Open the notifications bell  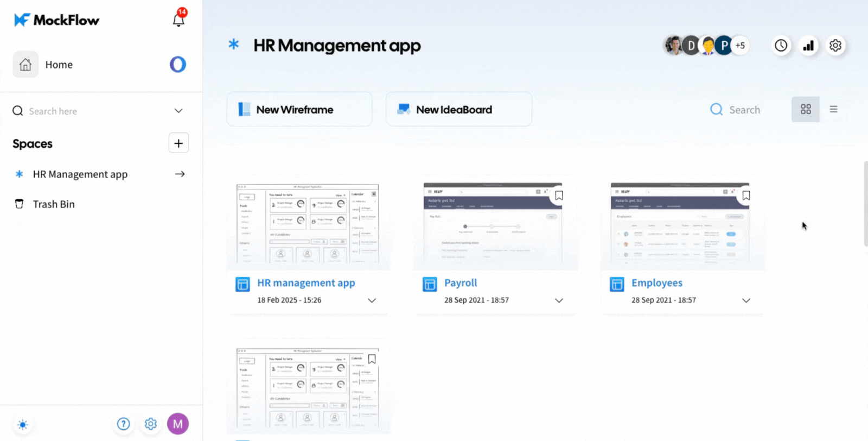pos(178,20)
